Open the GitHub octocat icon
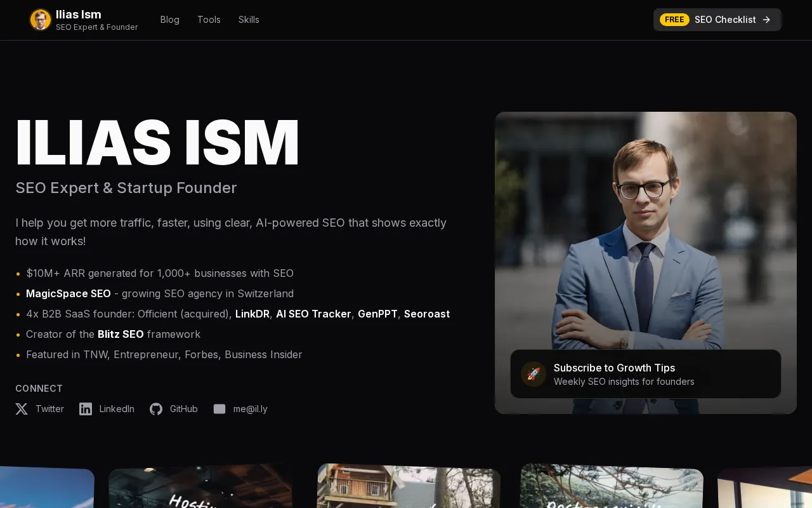The height and width of the screenshot is (508, 812). click(156, 409)
